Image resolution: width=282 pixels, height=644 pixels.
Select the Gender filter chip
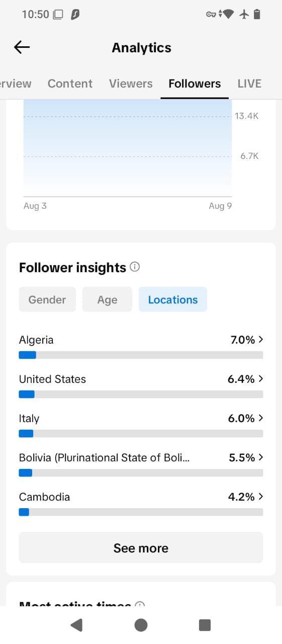click(47, 299)
